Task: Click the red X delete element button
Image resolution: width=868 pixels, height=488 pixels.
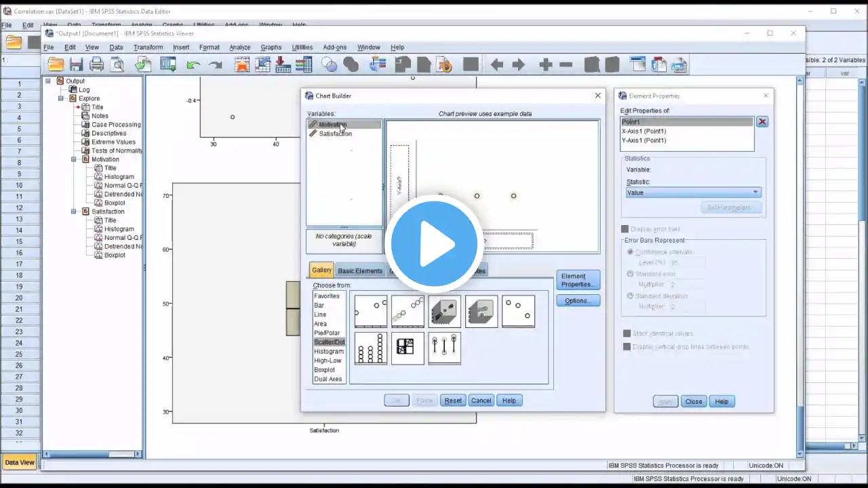Action: [762, 122]
